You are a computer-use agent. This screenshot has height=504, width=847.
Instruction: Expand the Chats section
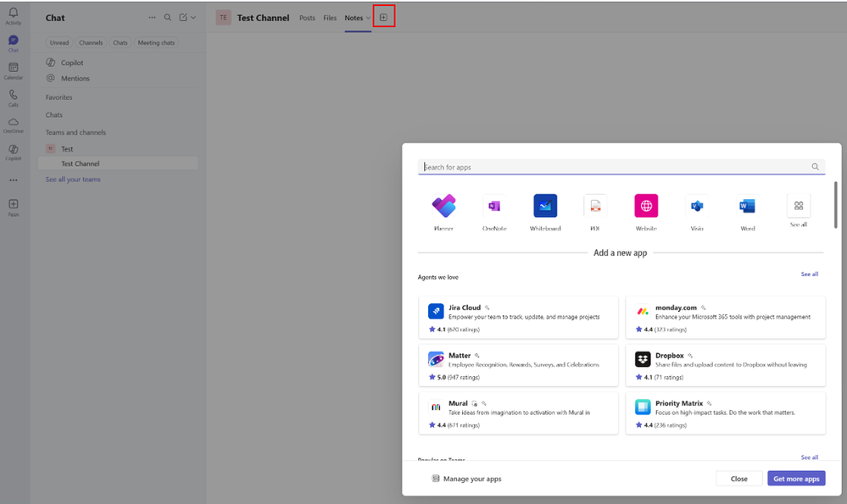tap(54, 115)
